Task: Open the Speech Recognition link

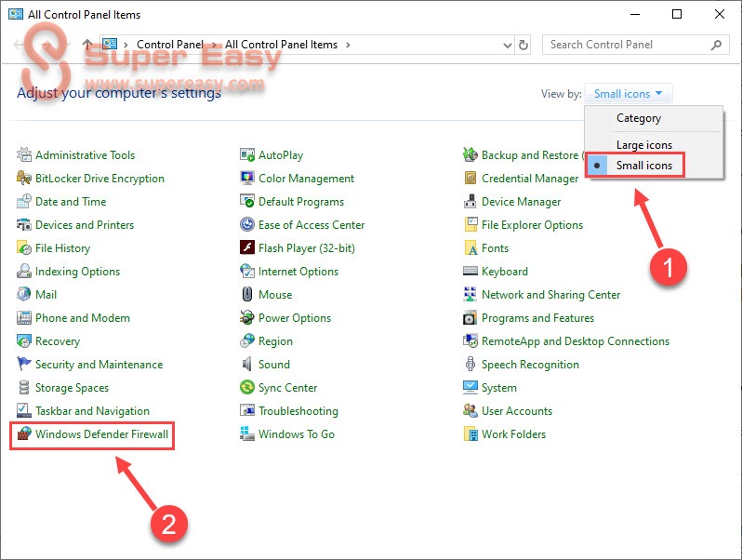Action: pyautogui.click(x=530, y=365)
